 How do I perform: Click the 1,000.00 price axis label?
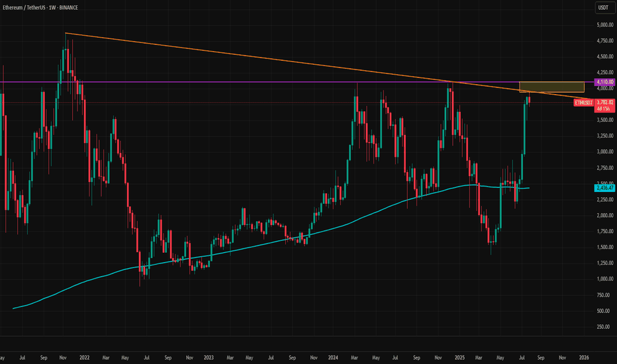605,279
